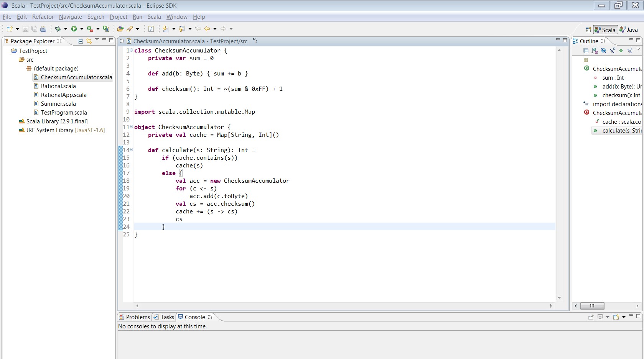Switch to the Problems tab
644x359 pixels.
pyautogui.click(x=134, y=317)
